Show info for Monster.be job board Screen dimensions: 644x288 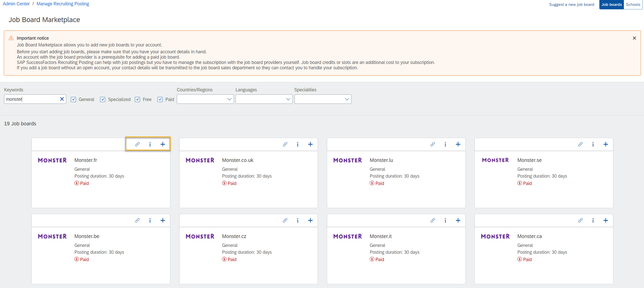coord(150,220)
